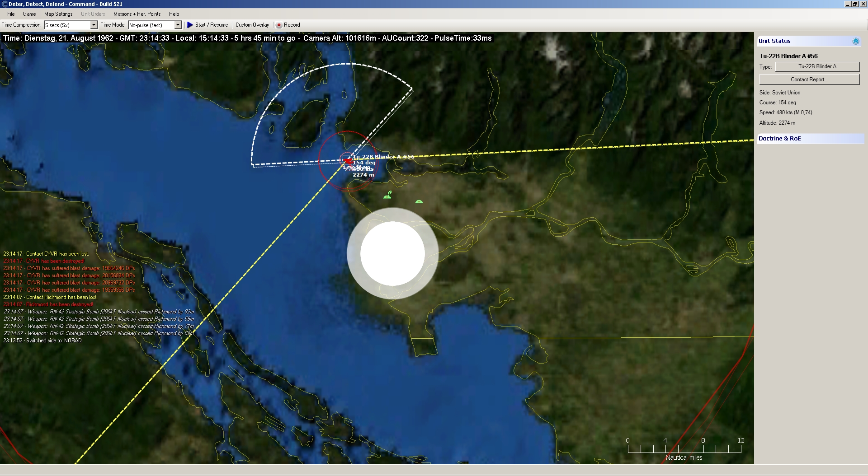868x476 pixels.
Task: Click the 'Side: Soviet Union' text
Action: point(780,93)
